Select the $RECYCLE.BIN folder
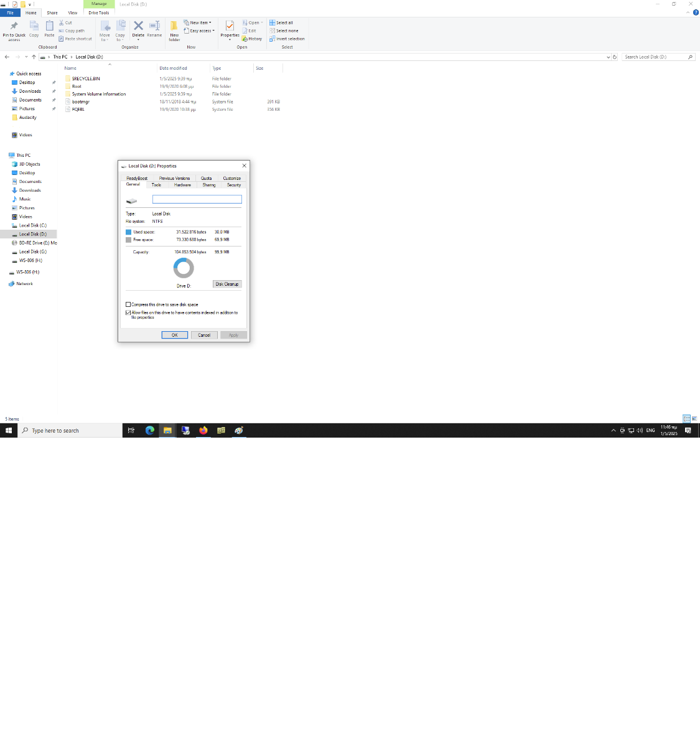This screenshot has height=747, width=700. point(86,78)
